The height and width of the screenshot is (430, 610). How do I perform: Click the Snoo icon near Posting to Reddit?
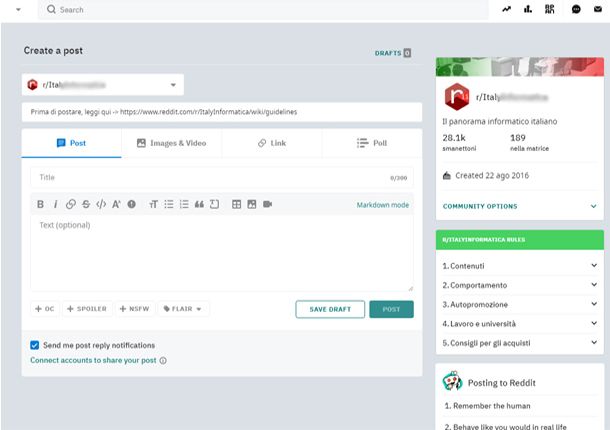(x=452, y=381)
